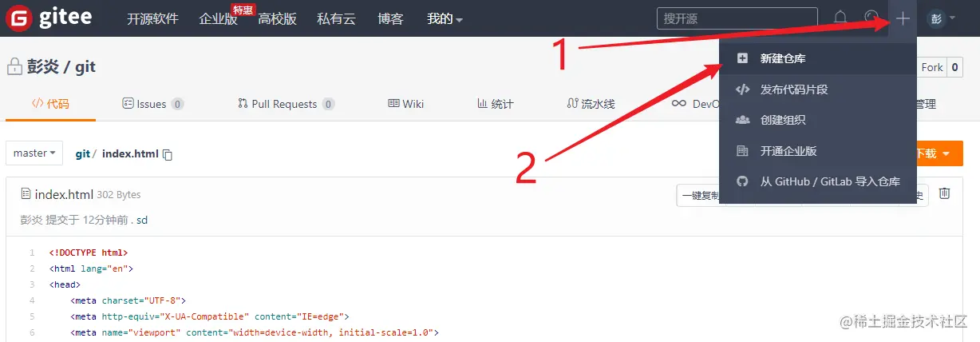980x342 pixels.
Task: Expand the master branch dropdown
Action: 34,153
